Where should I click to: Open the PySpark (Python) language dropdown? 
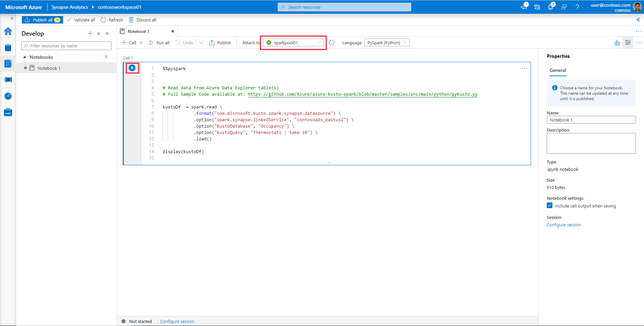pyautogui.click(x=387, y=43)
